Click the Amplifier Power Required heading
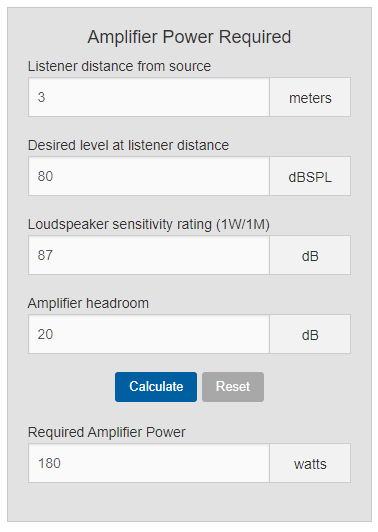Screen dimensions: 378x532 tap(189, 37)
